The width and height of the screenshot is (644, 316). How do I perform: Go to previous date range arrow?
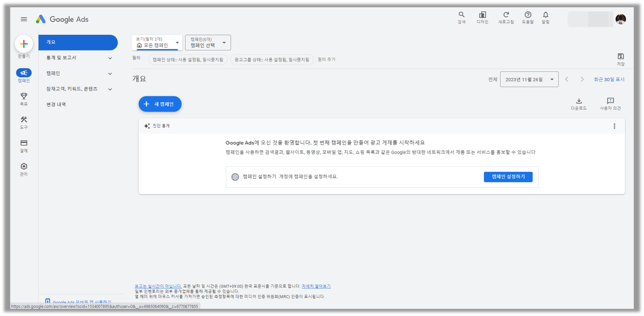pos(567,79)
